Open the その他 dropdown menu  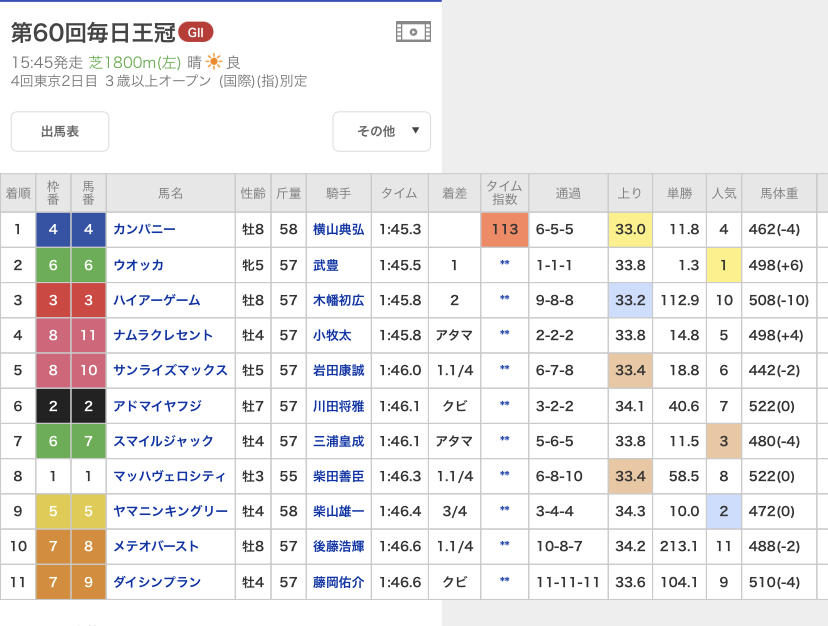381,131
